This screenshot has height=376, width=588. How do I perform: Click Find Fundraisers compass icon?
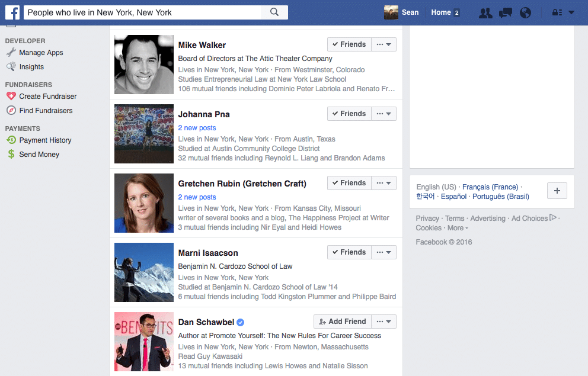[11, 111]
